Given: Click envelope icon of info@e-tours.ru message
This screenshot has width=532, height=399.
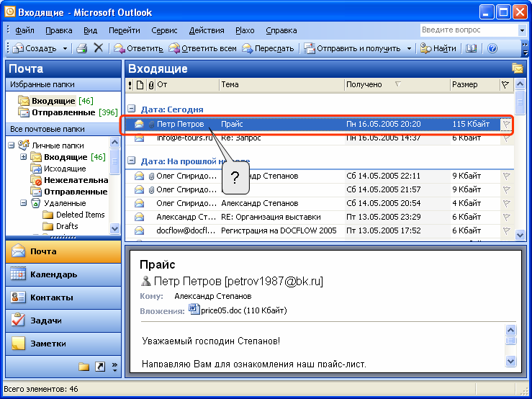Looking at the screenshot, I should pos(139,138).
